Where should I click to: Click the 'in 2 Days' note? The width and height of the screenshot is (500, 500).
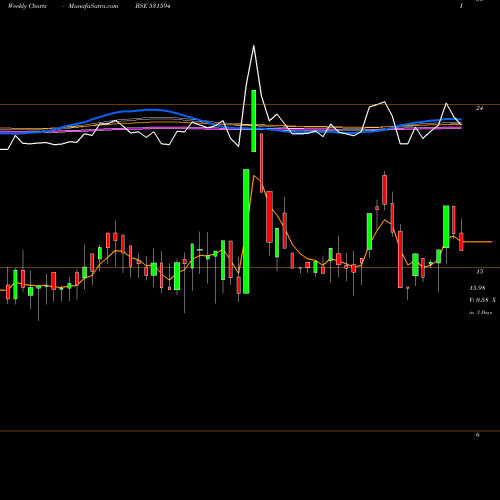(x=480, y=313)
